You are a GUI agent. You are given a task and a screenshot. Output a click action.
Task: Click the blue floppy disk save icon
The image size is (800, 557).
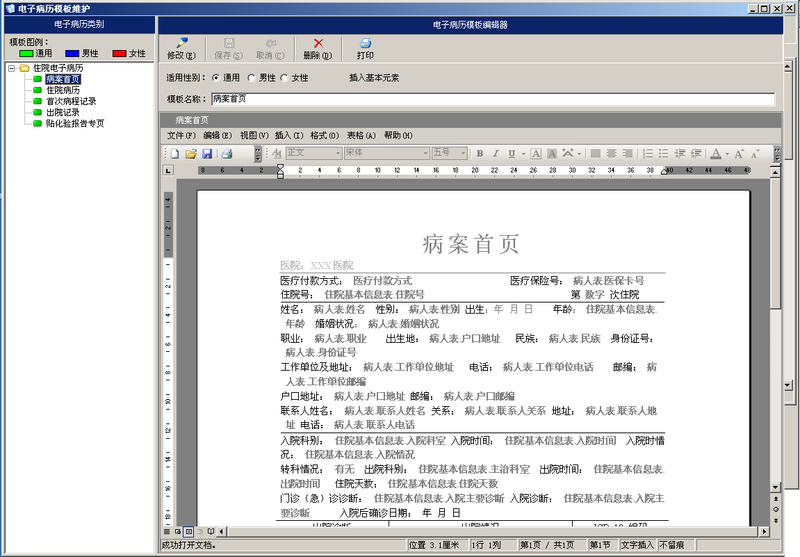click(207, 153)
